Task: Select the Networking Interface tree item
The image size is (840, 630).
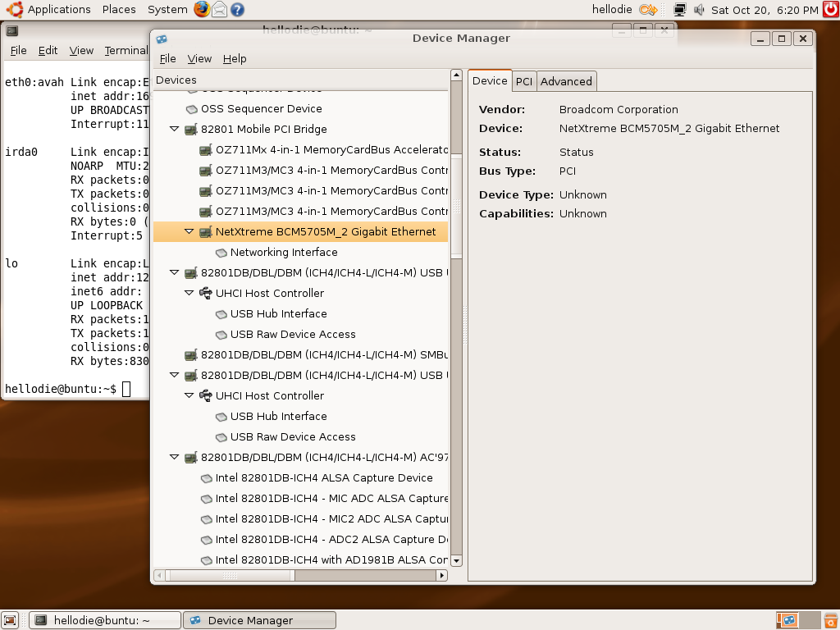Action: click(x=283, y=252)
